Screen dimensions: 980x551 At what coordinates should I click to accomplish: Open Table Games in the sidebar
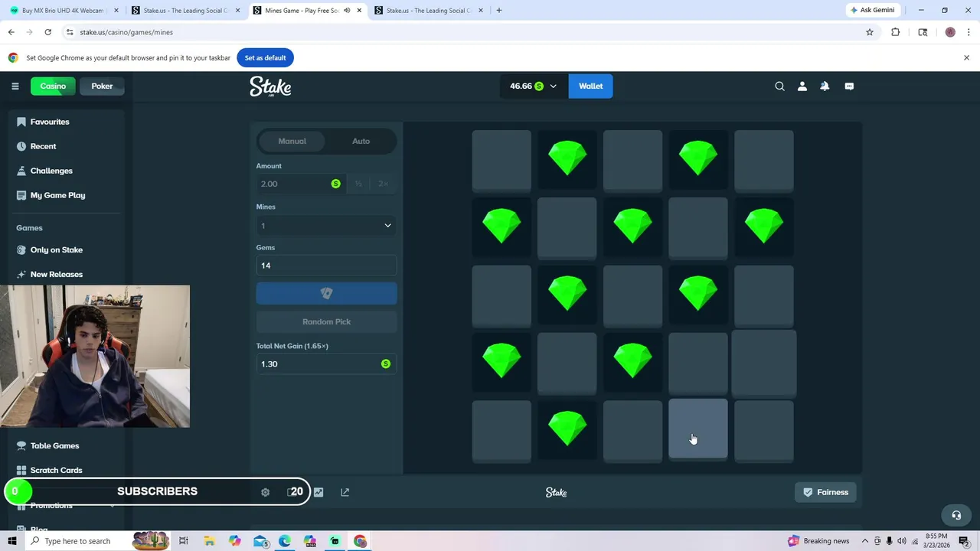click(54, 445)
